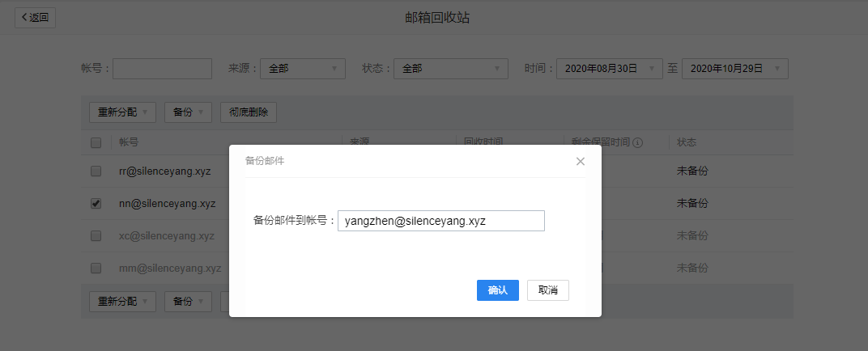
Task: Click the 确认 button in dialog
Action: click(x=498, y=290)
